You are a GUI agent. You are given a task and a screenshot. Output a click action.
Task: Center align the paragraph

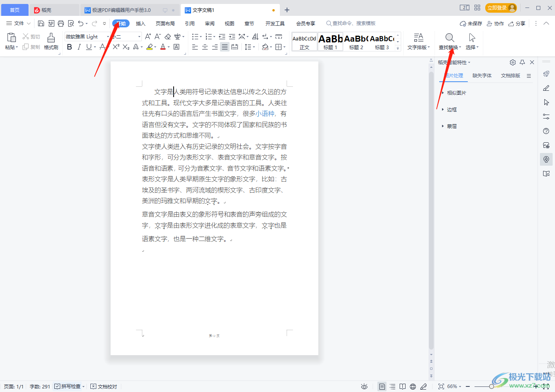pyautogui.click(x=205, y=47)
